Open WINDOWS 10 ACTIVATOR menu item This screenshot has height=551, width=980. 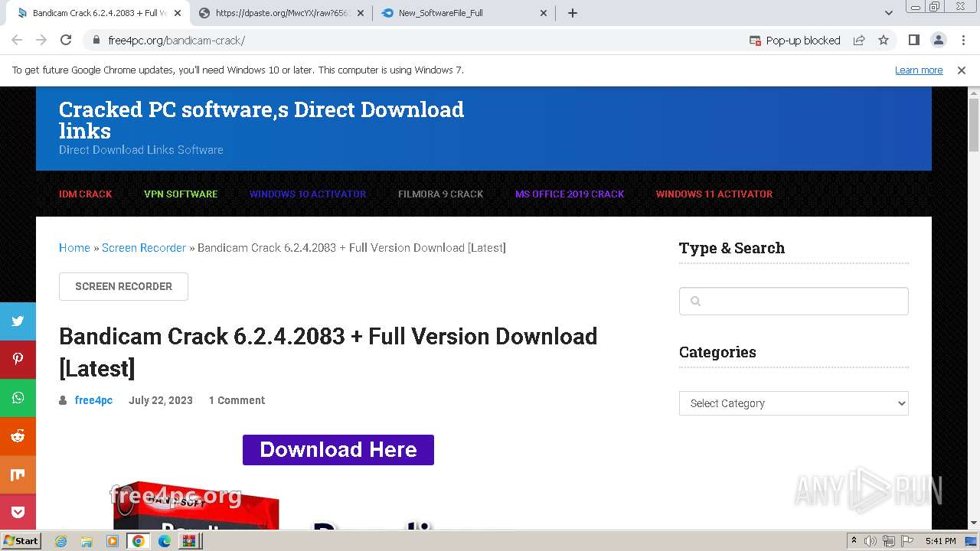coord(308,194)
